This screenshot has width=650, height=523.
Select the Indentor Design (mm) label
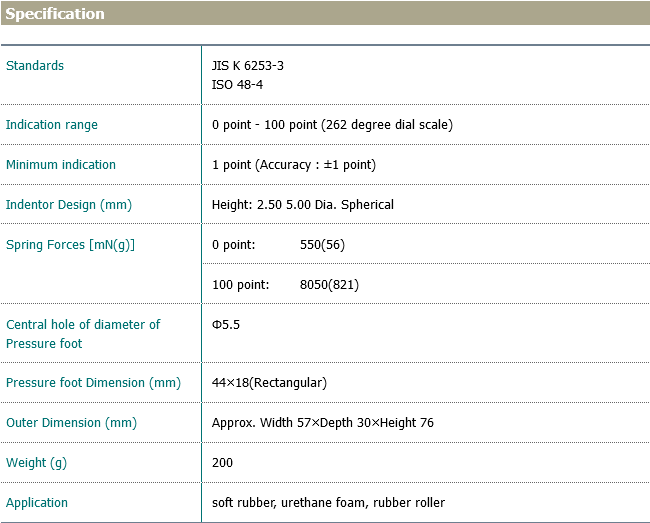[69, 205]
